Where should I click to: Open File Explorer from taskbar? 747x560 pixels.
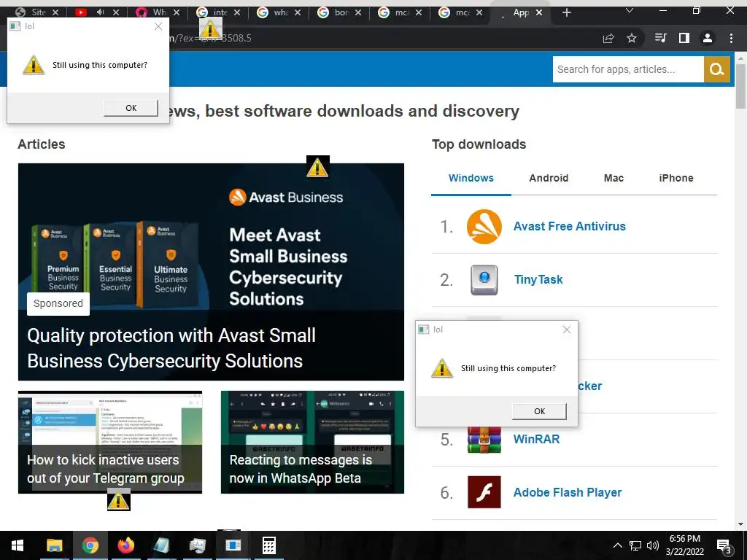54,545
